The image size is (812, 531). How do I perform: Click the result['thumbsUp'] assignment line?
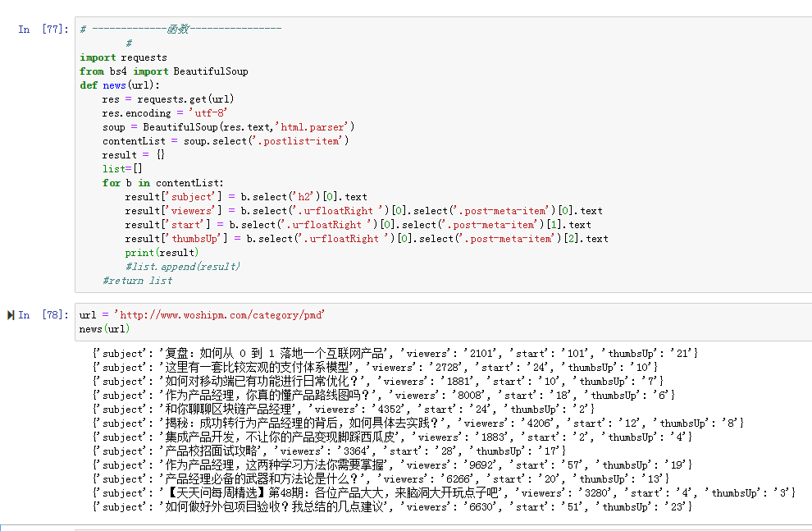tap(366, 239)
